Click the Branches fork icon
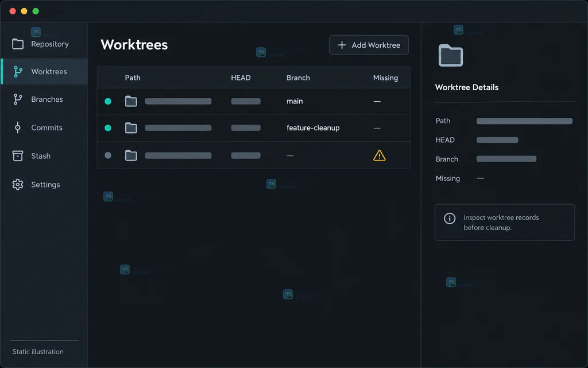The image size is (588, 368). [x=18, y=99]
